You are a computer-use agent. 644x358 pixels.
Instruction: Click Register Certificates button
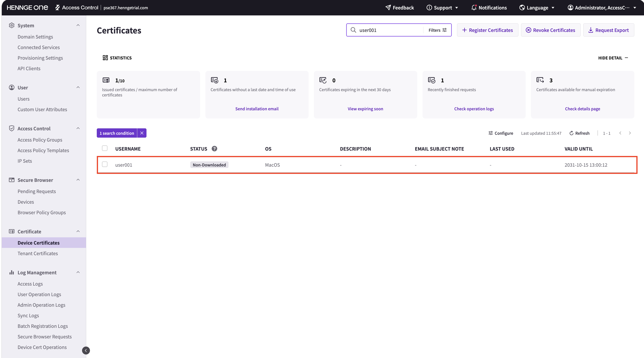click(x=487, y=30)
